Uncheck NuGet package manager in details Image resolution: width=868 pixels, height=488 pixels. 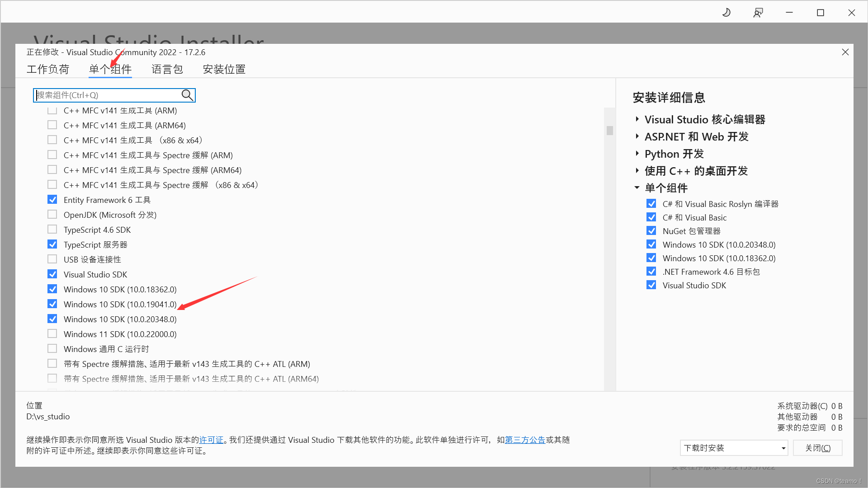point(651,231)
